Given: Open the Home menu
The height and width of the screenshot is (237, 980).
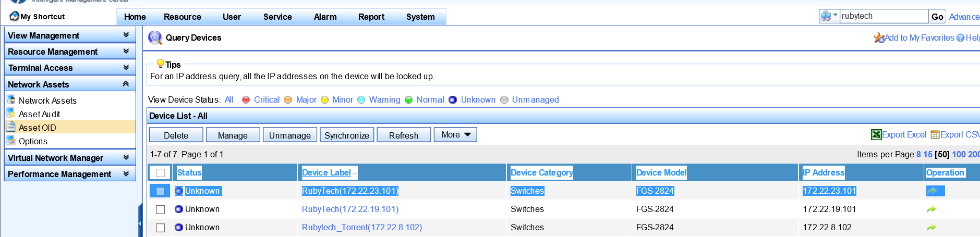Looking at the screenshot, I should (135, 17).
